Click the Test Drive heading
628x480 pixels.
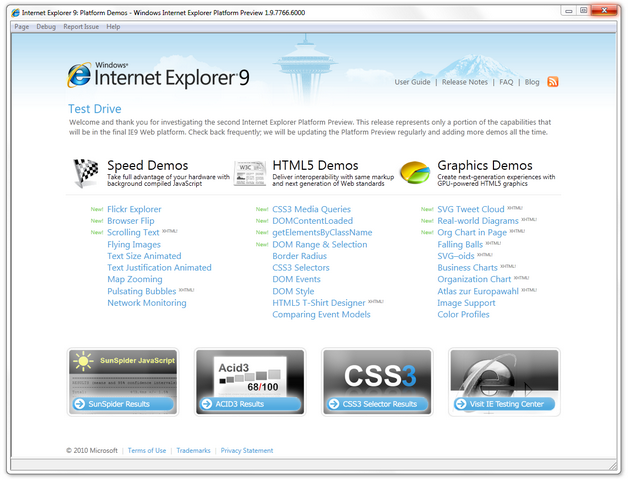pos(95,109)
